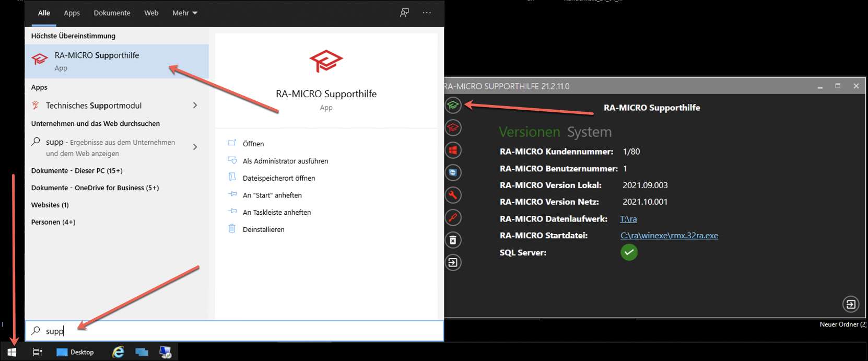This screenshot has width=868, height=361.
Task: Click the Windows Start button
Action: coord(12,352)
